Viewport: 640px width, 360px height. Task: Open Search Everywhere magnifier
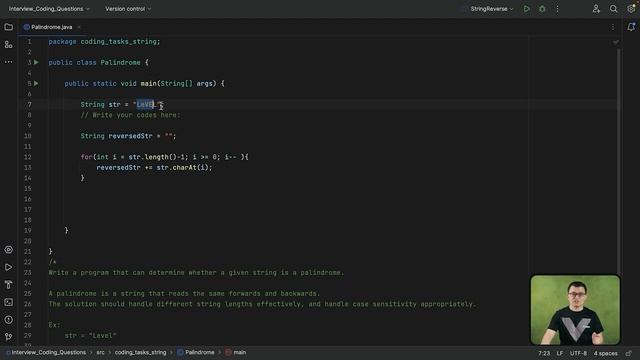[x=613, y=9]
